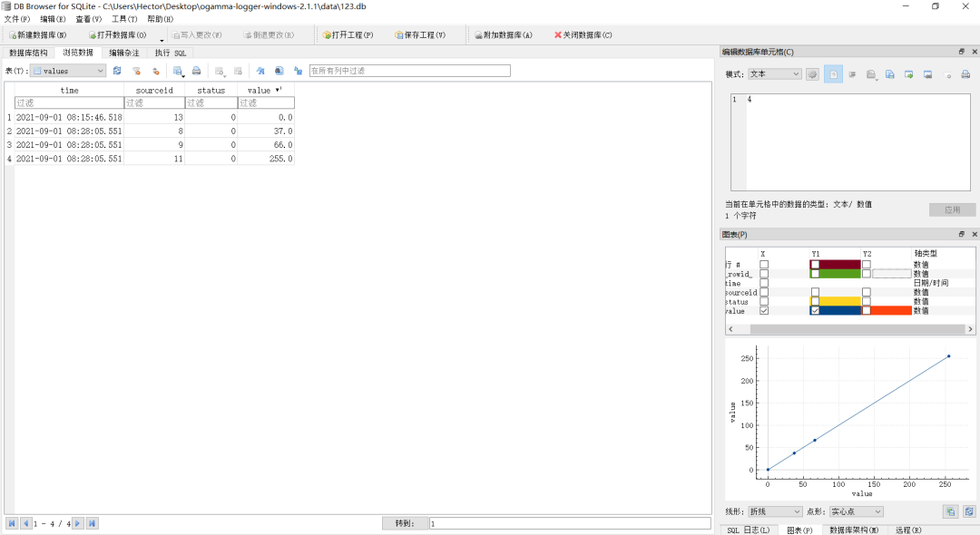Viewport: 980px width, 535px height.
Task: Uncheck Y1 box for value row
Action: [815, 310]
